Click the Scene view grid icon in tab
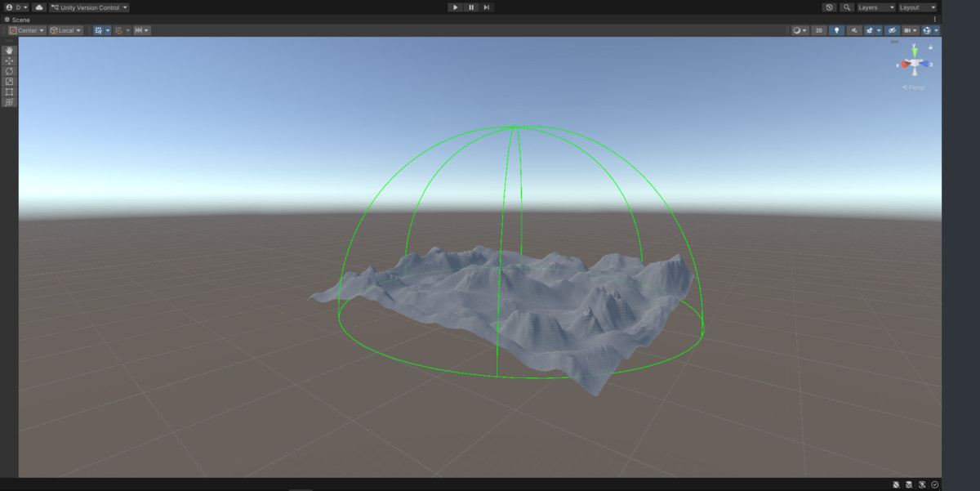Image resolution: width=980 pixels, height=491 pixels. coord(7,20)
